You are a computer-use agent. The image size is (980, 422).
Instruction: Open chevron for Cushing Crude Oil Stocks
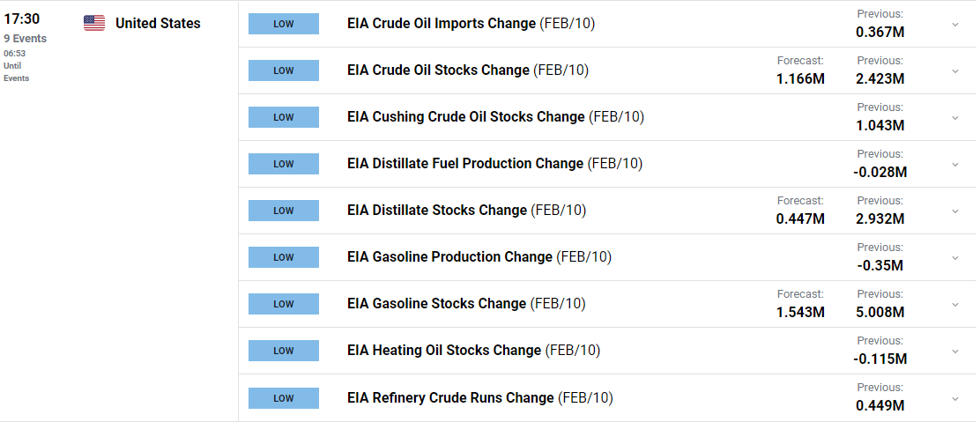click(x=955, y=117)
